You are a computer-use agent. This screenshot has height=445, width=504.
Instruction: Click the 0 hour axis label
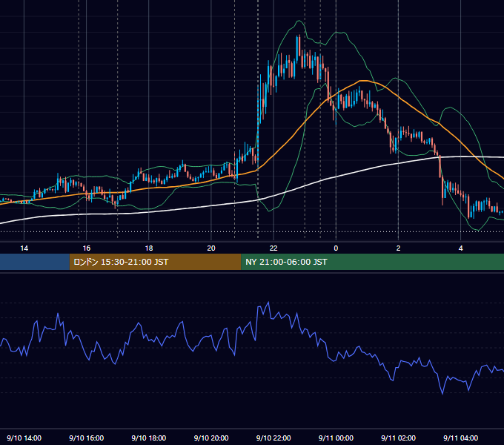point(336,248)
